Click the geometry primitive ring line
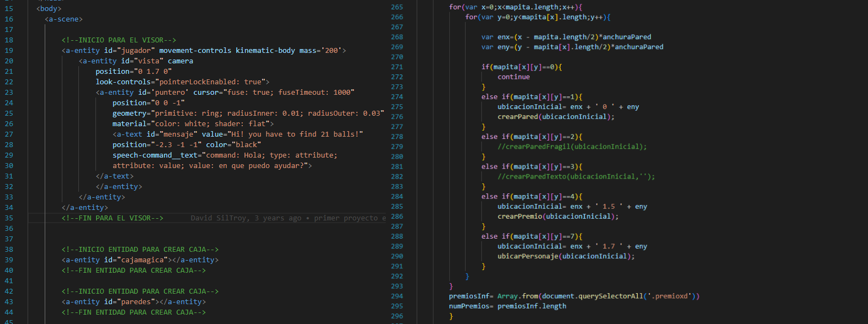This screenshot has width=868, height=324. [248, 114]
